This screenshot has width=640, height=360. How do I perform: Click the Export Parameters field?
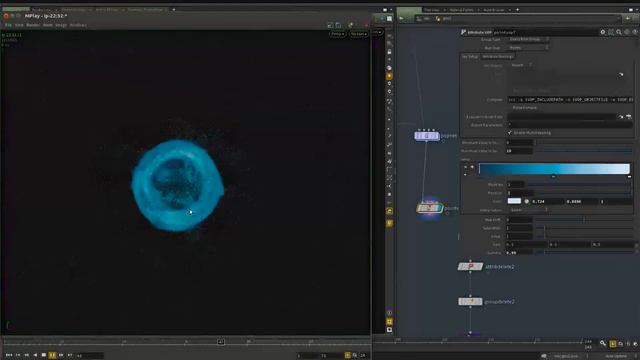point(570,125)
